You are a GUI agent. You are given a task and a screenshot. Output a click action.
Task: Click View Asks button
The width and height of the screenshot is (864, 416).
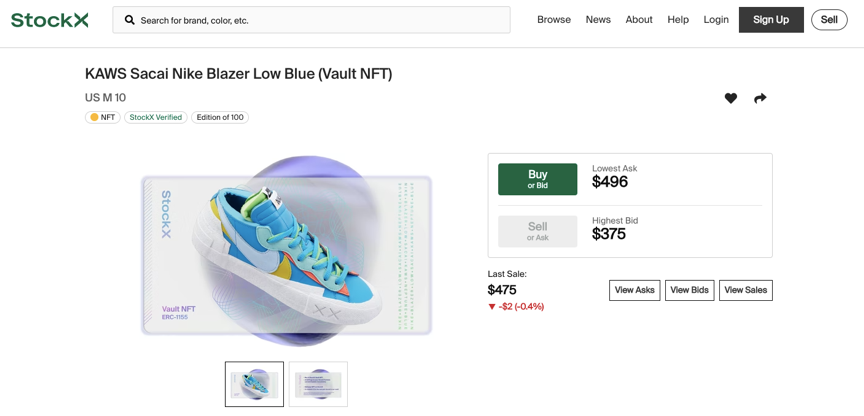click(635, 290)
